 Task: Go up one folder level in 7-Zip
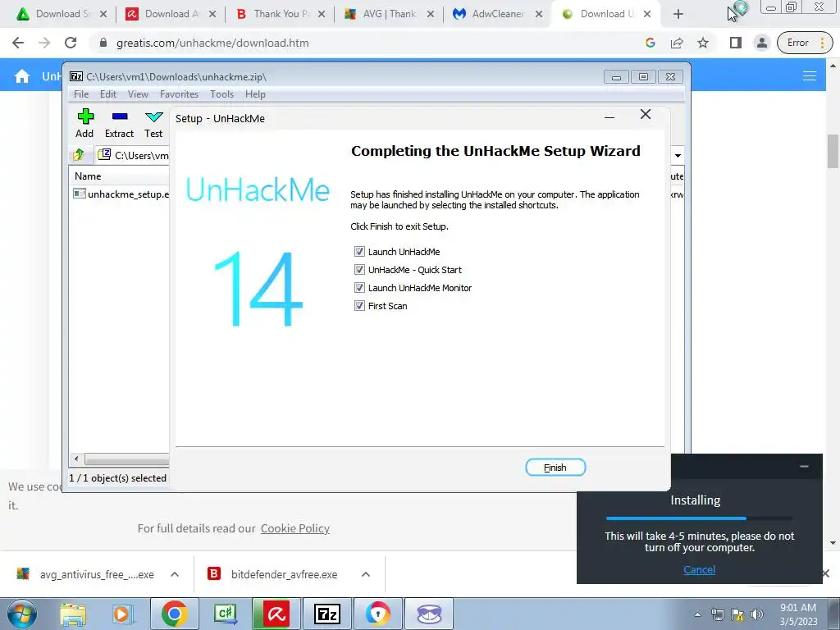pos(79,155)
